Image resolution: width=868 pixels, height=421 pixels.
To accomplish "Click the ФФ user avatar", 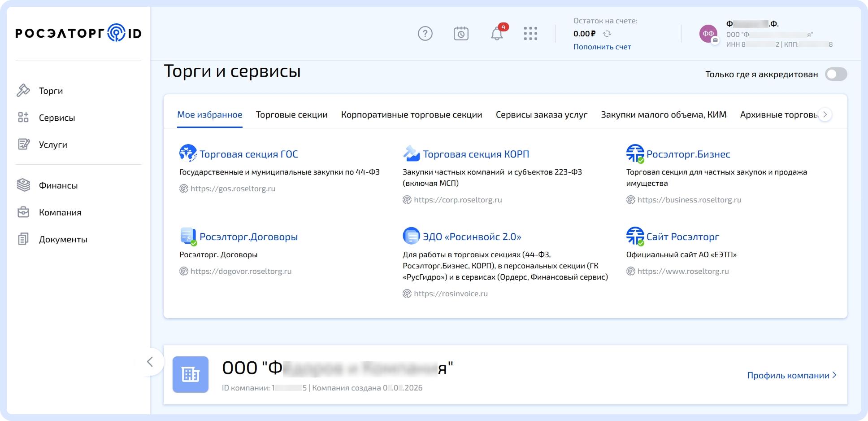I will [x=709, y=34].
